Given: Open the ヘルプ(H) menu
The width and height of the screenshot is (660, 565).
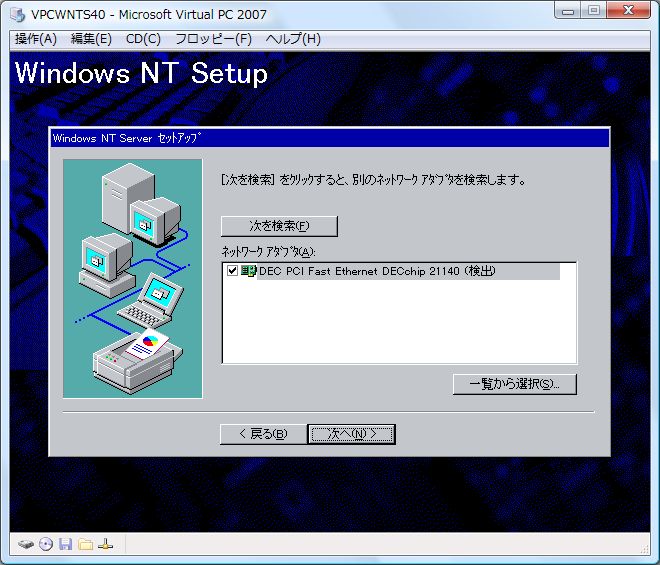Looking at the screenshot, I should pos(293,39).
